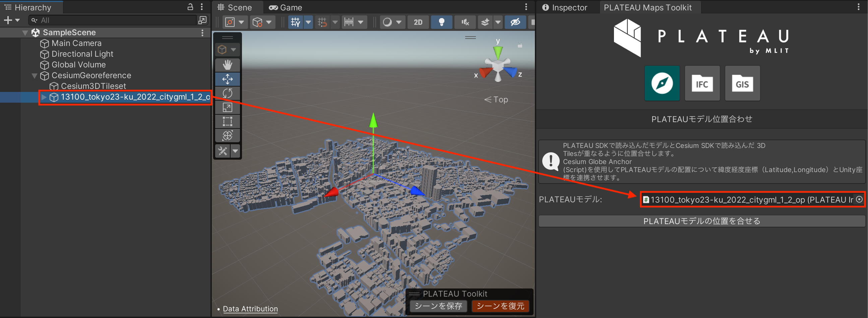Open the snap increment dropdown arrow
The image size is (868, 318).
(361, 22)
